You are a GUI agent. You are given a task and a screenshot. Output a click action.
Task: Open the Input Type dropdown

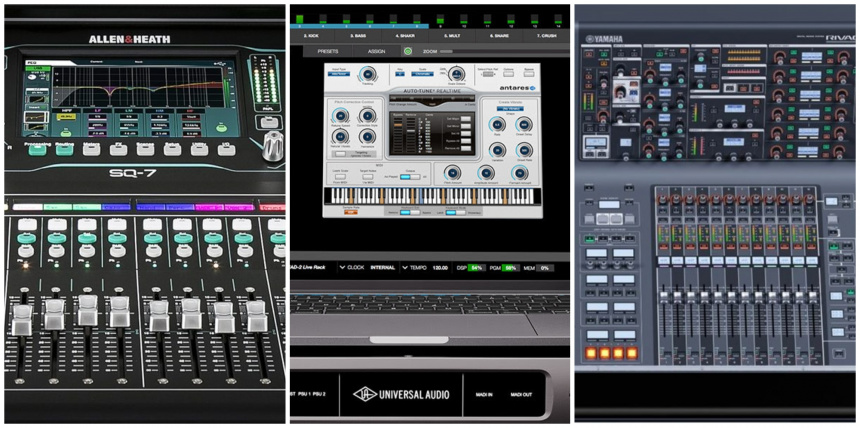tap(339, 74)
